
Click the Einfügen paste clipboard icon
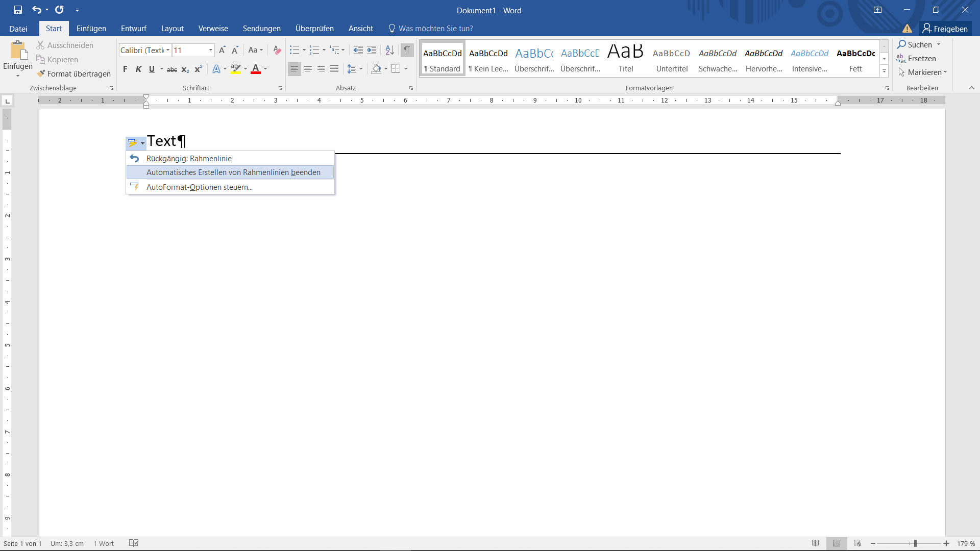[x=18, y=51]
